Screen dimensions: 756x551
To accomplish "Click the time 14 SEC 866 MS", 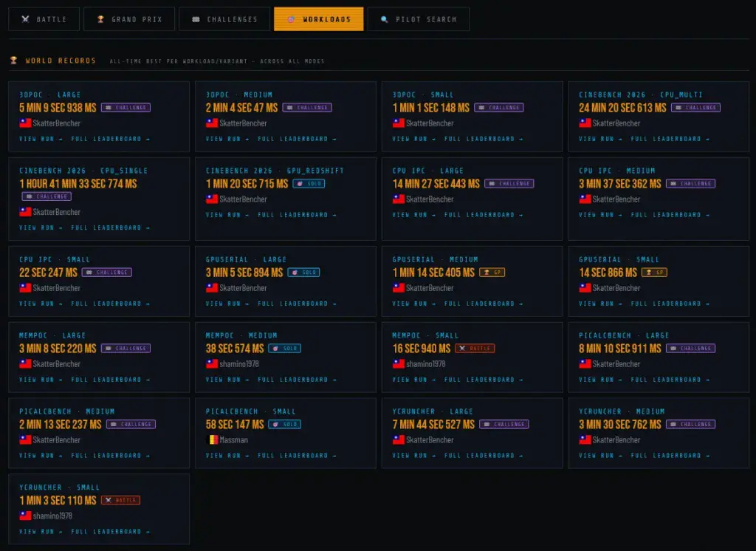I will 608,272.
